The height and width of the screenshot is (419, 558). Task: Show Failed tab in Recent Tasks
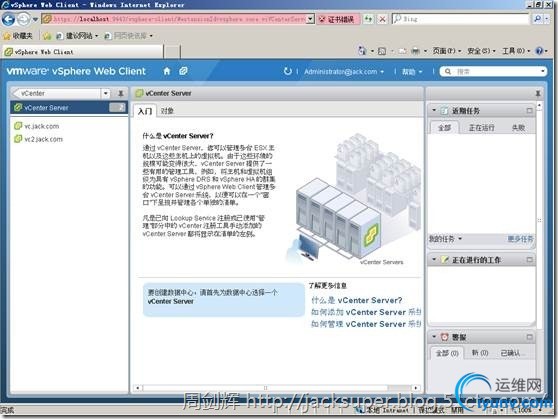pos(518,127)
